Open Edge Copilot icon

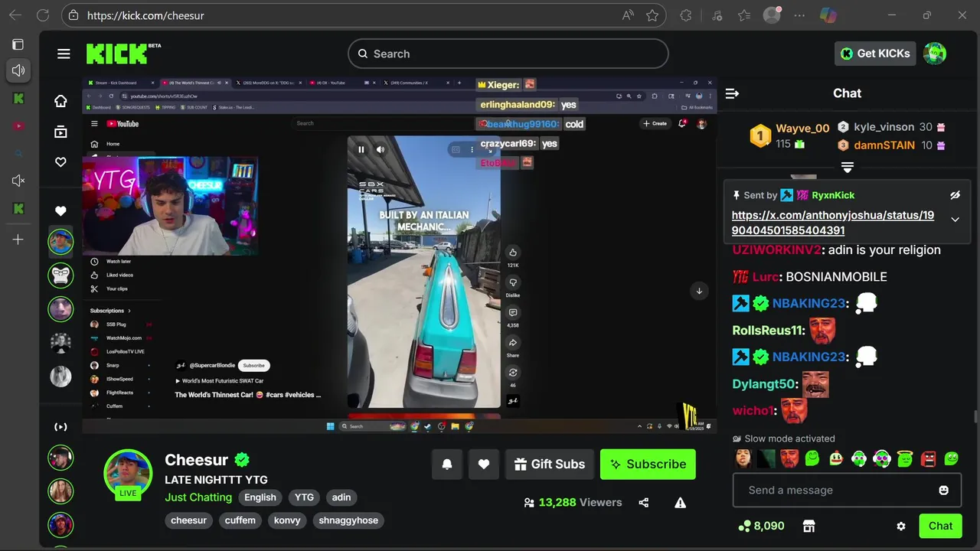pyautogui.click(x=828, y=15)
